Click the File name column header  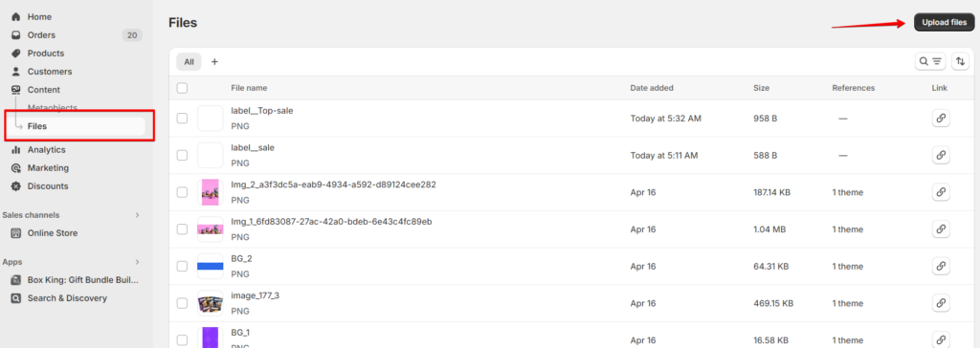[x=249, y=88]
